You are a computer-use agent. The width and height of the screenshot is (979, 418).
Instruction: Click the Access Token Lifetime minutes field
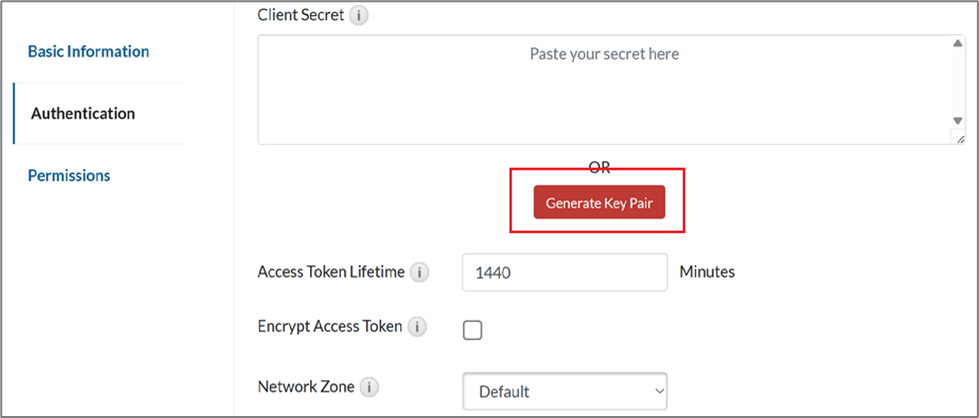click(x=564, y=272)
